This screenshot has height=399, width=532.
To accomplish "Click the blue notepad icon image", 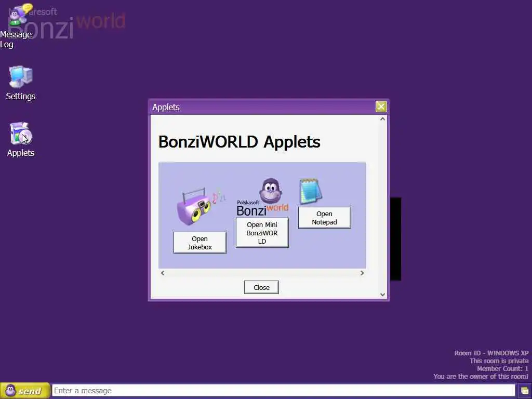I will click(x=311, y=191).
